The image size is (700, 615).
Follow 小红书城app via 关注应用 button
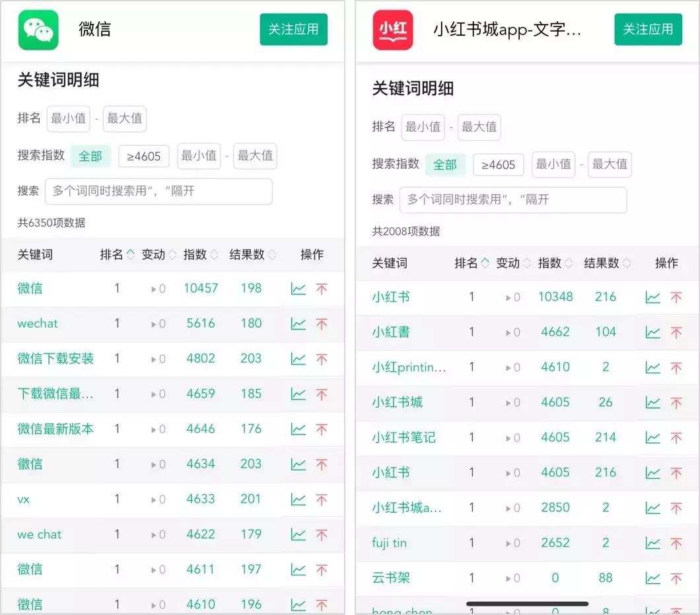pyautogui.click(x=648, y=29)
